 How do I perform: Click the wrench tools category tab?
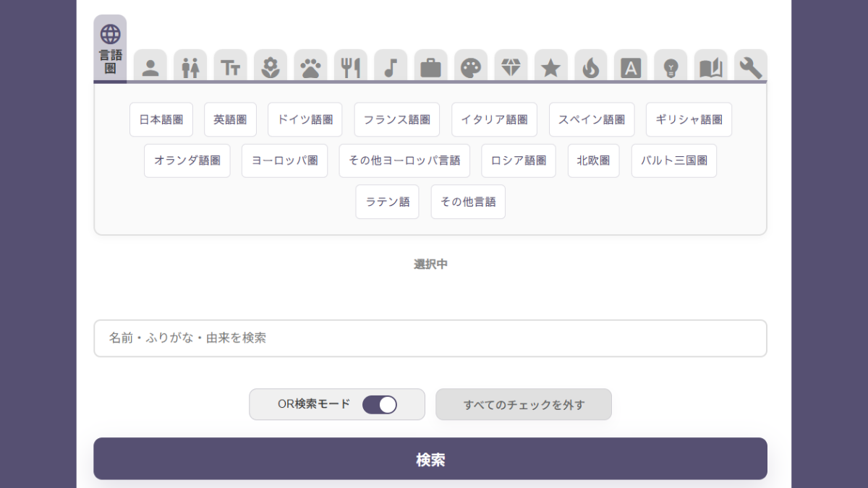coord(751,67)
